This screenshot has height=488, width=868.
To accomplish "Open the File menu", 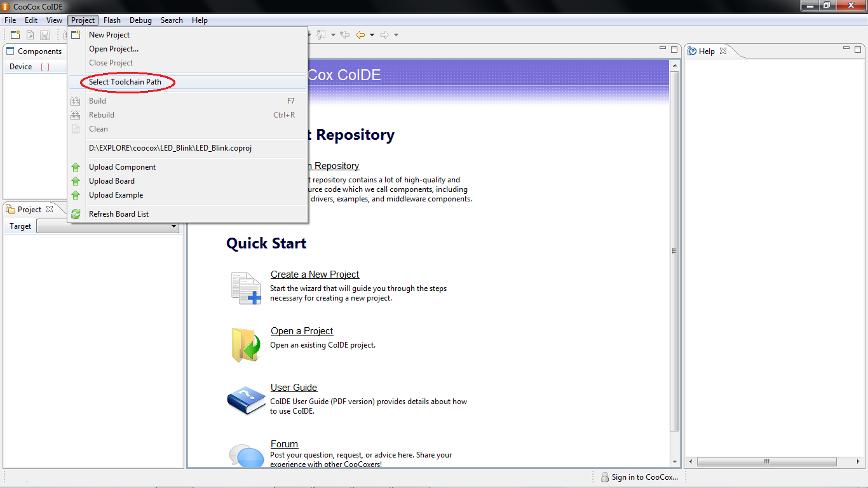I will coord(10,20).
